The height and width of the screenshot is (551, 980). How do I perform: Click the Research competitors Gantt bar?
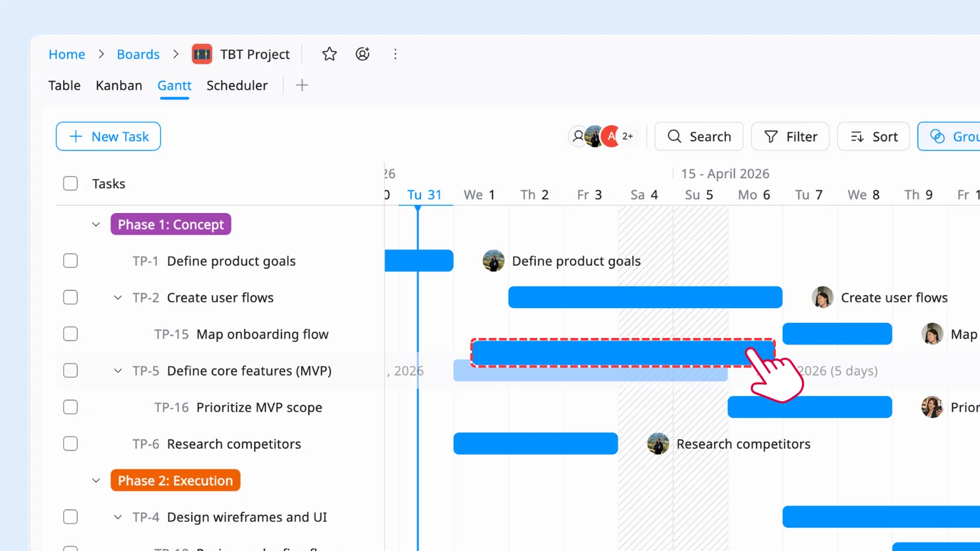tap(535, 444)
